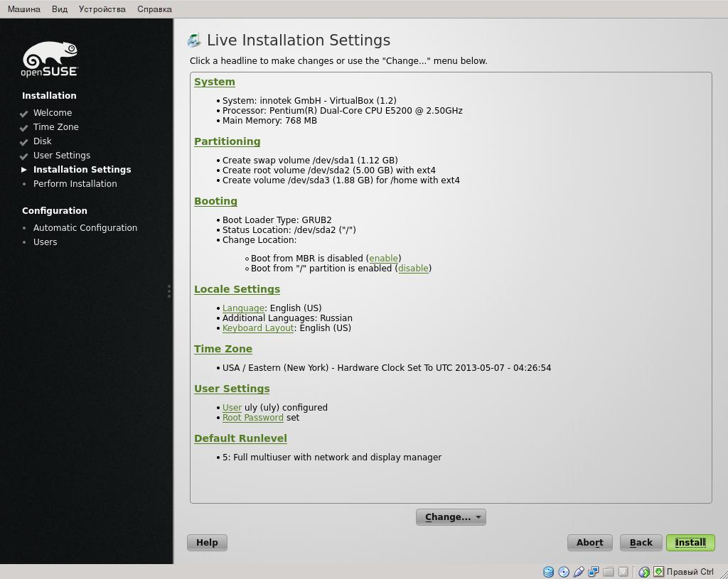Select Perform Installation step in the sidebar
Image resolution: width=728 pixels, height=579 pixels.
pos(75,184)
